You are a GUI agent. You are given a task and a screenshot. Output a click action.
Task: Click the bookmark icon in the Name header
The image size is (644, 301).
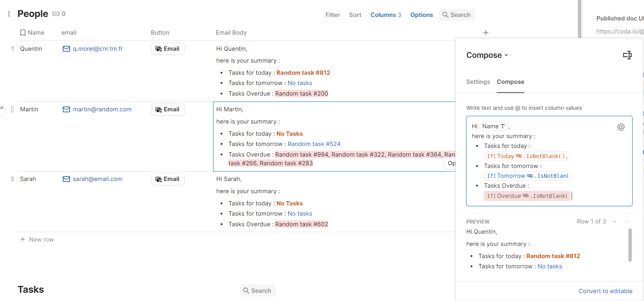pos(23,33)
